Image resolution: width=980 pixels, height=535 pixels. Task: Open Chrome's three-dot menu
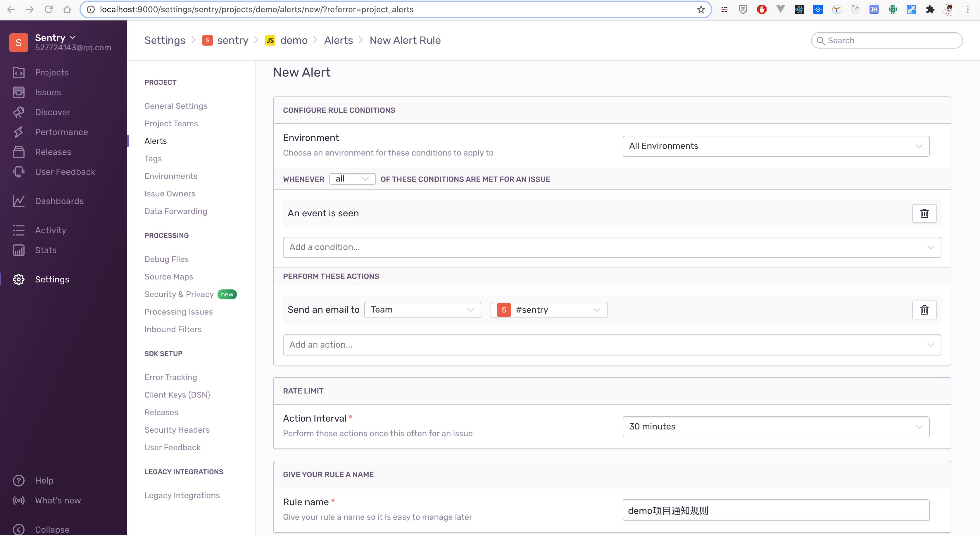click(x=967, y=10)
